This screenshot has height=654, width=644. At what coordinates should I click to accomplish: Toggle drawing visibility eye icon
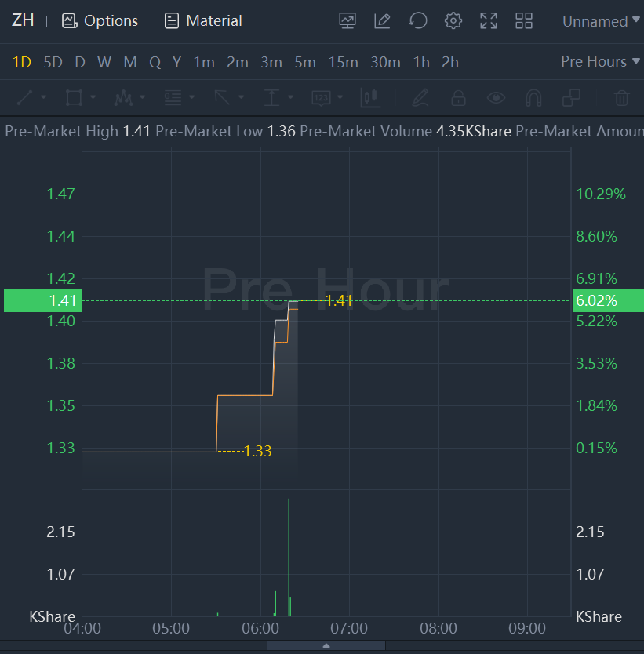click(x=496, y=98)
